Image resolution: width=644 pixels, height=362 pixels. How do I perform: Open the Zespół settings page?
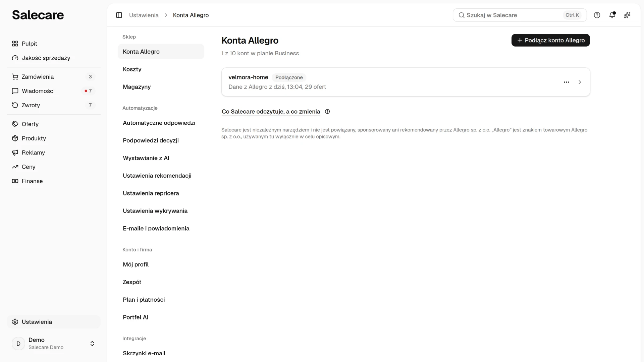[x=161, y=282]
